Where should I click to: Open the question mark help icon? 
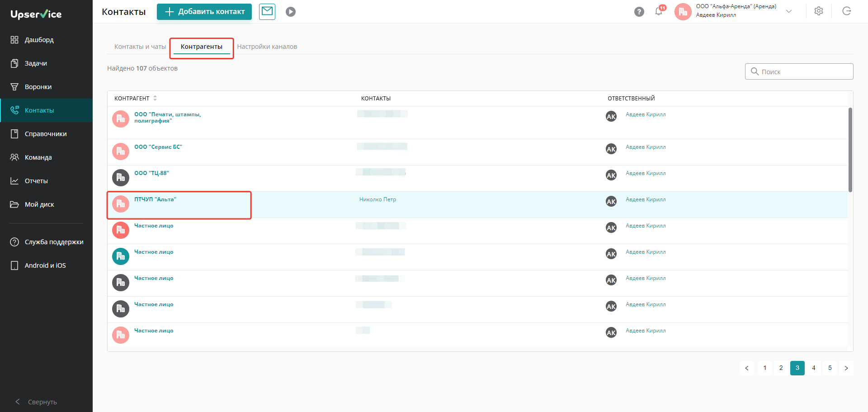click(x=639, y=12)
